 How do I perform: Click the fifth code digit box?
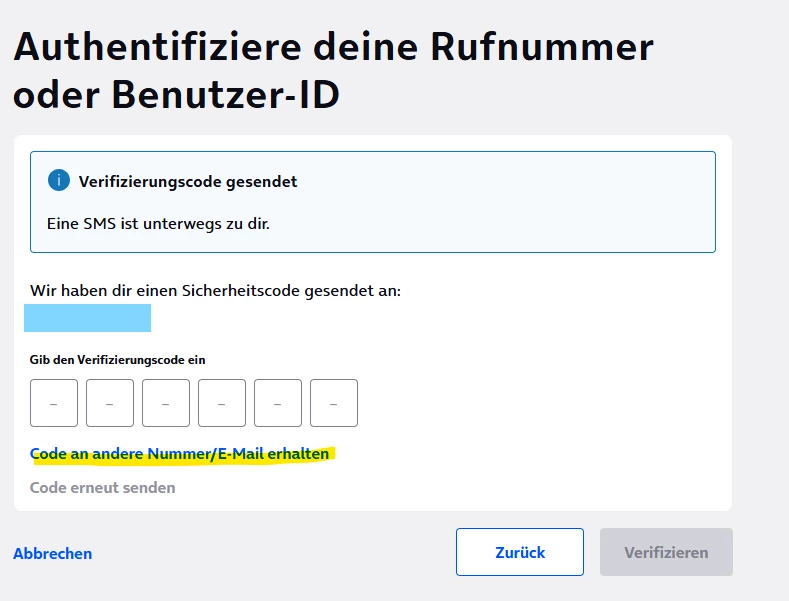tap(278, 403)
